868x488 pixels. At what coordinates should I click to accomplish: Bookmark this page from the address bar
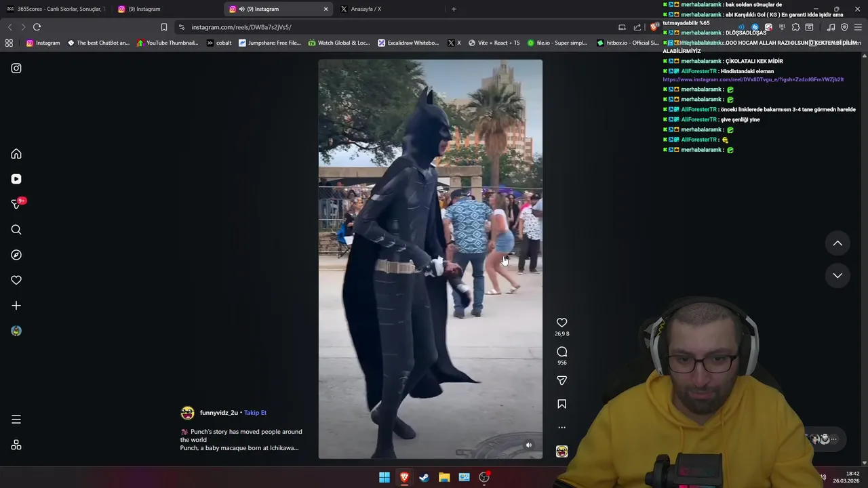(x=163, y=27)
